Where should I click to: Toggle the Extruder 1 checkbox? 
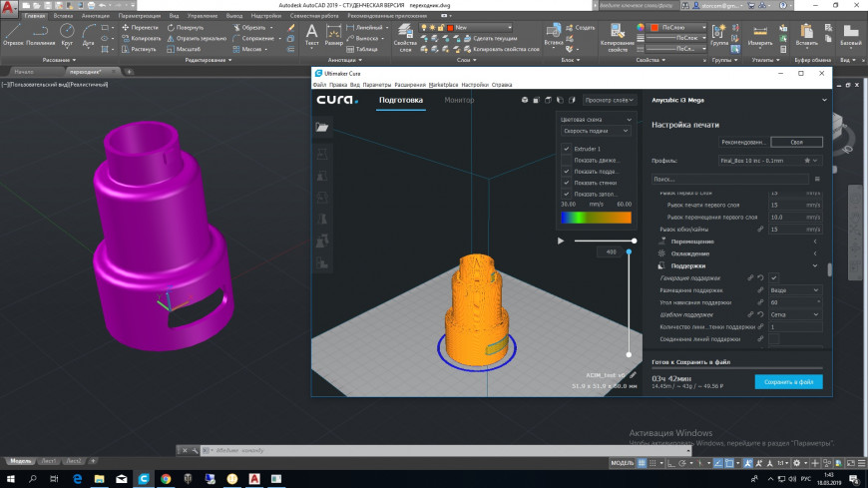[x=567, y=149]
